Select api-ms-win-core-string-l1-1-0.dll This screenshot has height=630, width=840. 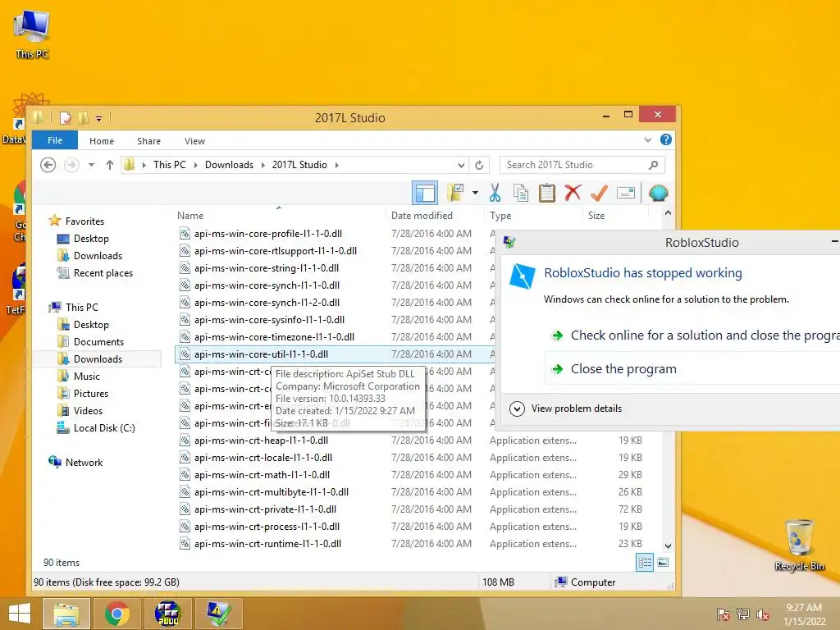pos(267,268)
